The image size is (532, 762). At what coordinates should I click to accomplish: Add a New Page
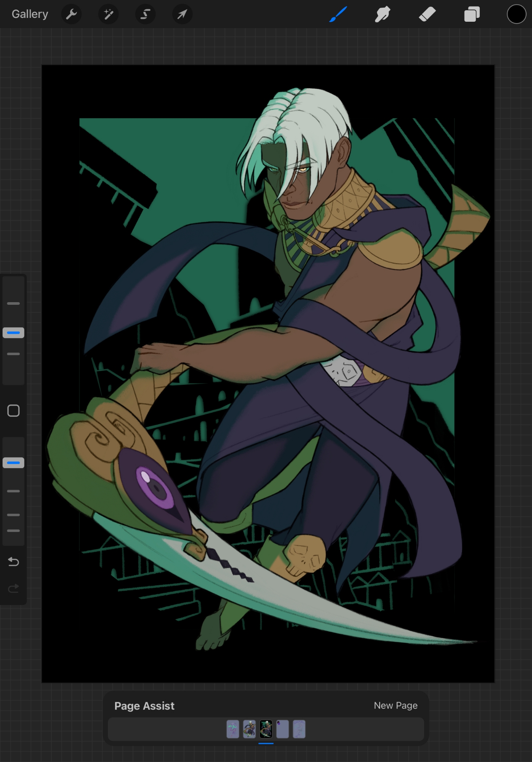point(396,706)
